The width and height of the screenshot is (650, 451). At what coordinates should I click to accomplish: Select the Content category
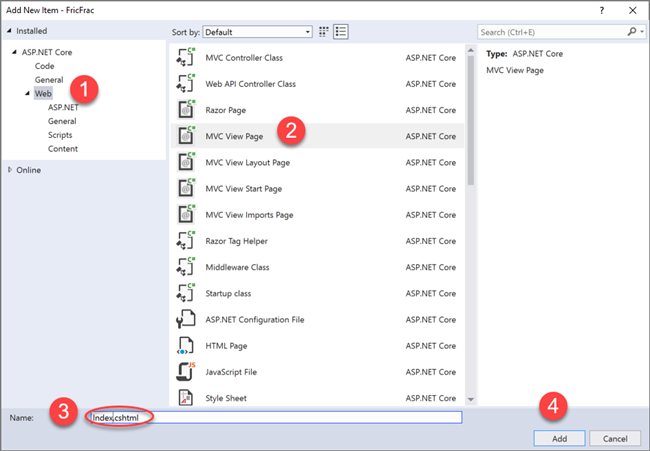pyautogui.click(x=63, y=148)
